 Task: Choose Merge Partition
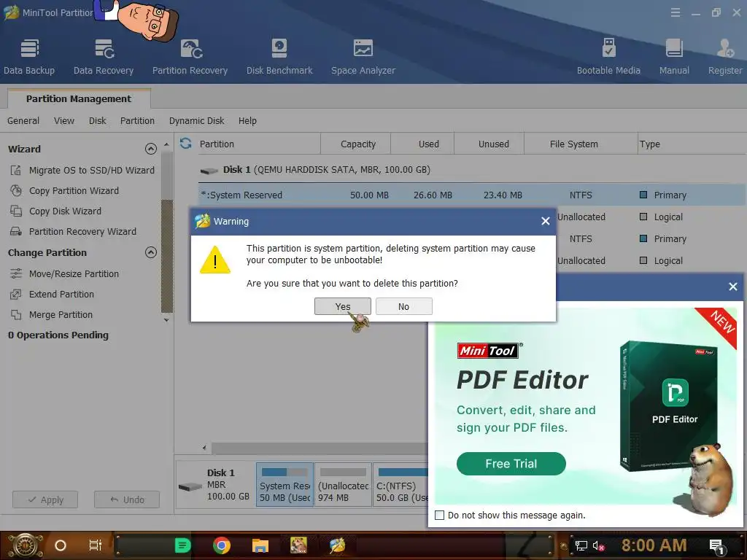coord(52,315)
